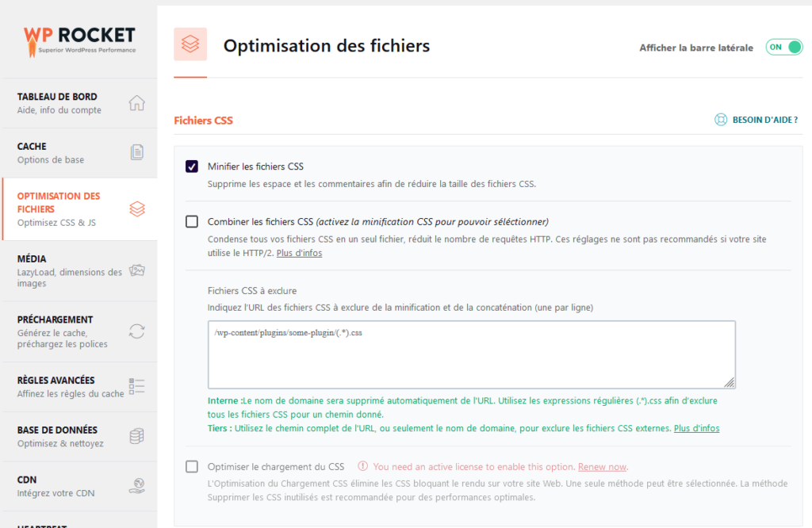Open Base de données menu item

80,436
